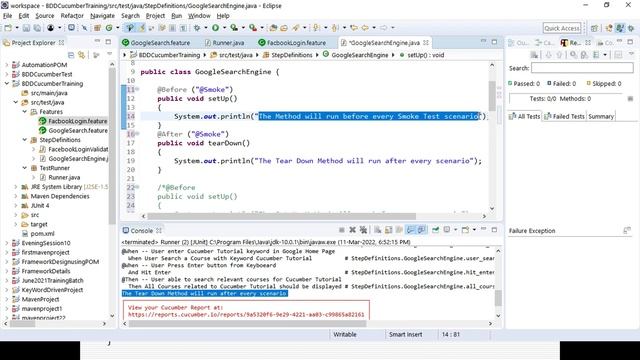
Task: Select pom.xml in Project Explorer
Action: pos(42,234)
